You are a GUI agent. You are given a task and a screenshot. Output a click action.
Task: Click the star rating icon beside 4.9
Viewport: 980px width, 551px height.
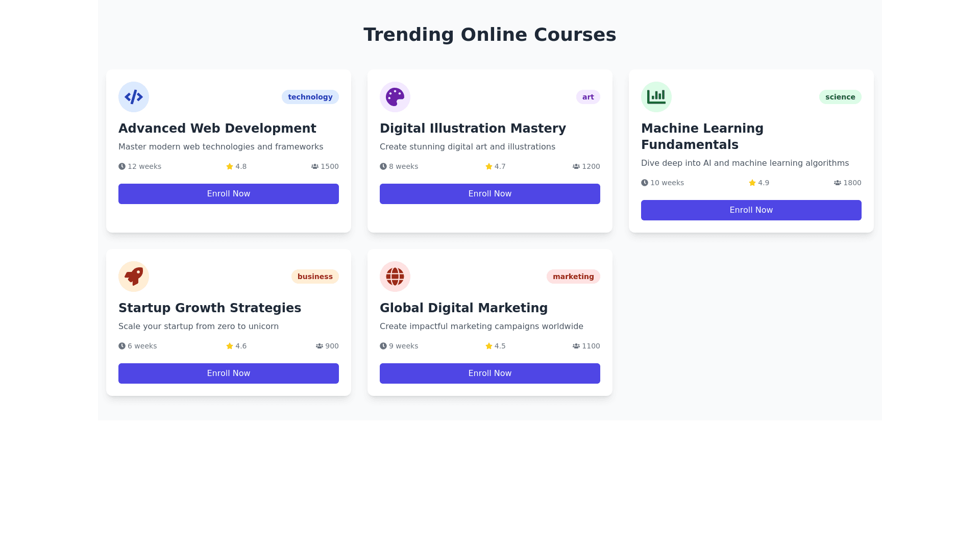point(752,183)
